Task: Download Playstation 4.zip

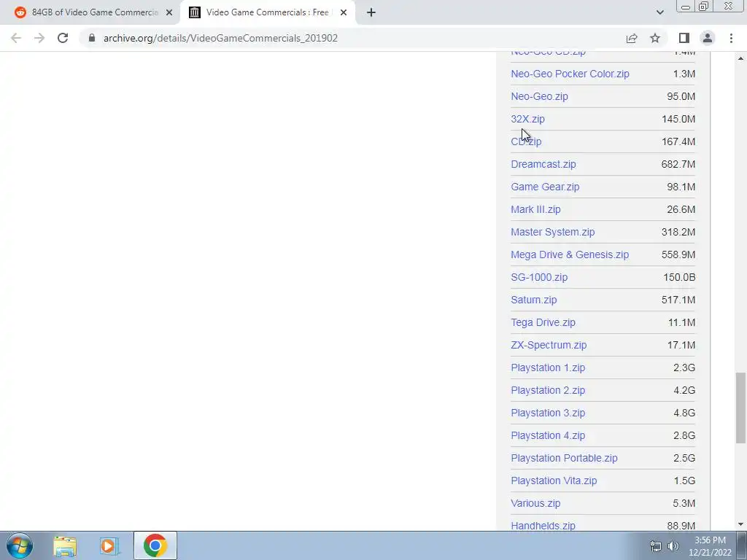Action: coord(548,436)
